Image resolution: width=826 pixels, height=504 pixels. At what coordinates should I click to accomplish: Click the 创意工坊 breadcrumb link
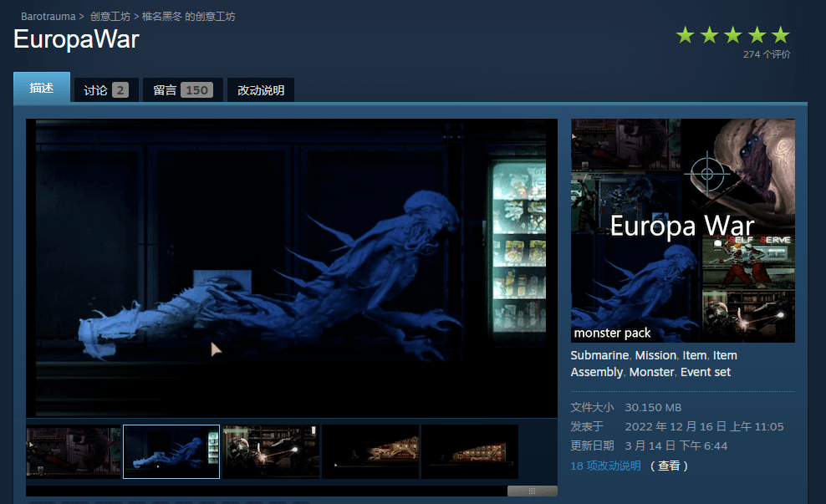(109, 17)
